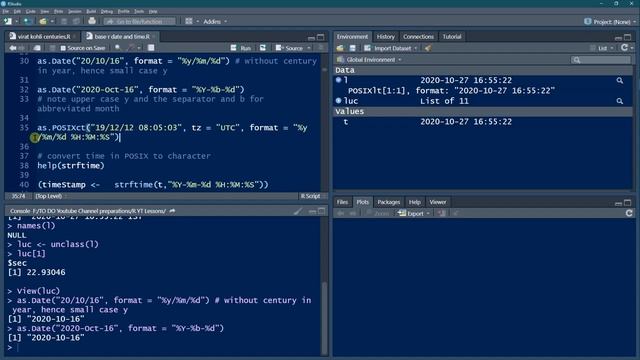Switch to the History tab

click(386, 36)
